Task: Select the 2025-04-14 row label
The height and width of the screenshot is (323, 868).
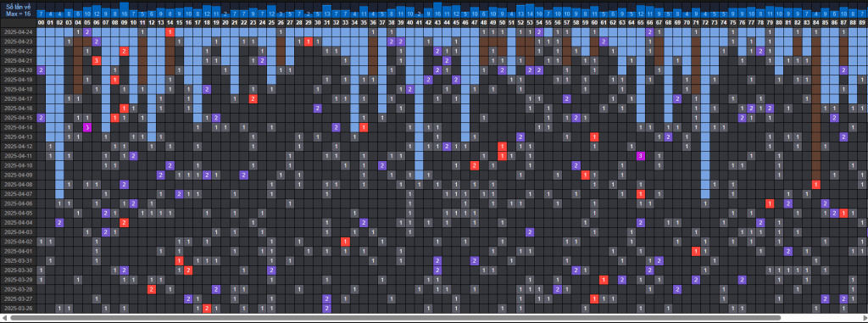Action: (19, 127)
